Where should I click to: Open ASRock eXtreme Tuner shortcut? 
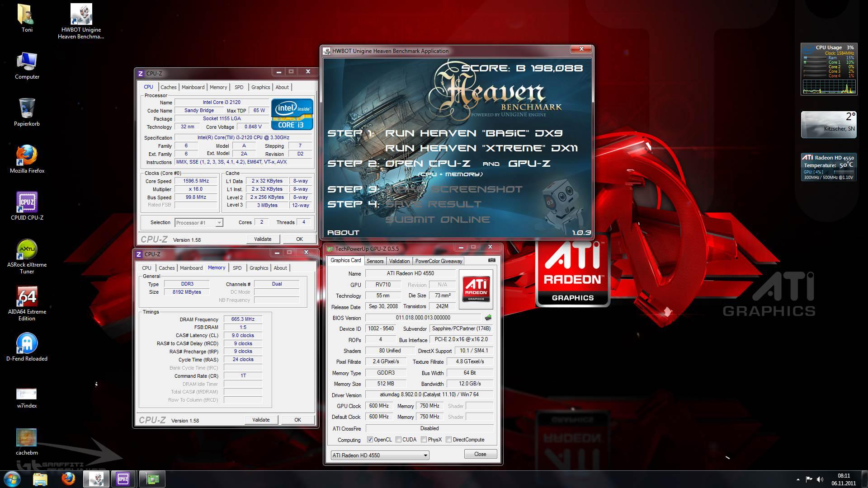27,257
